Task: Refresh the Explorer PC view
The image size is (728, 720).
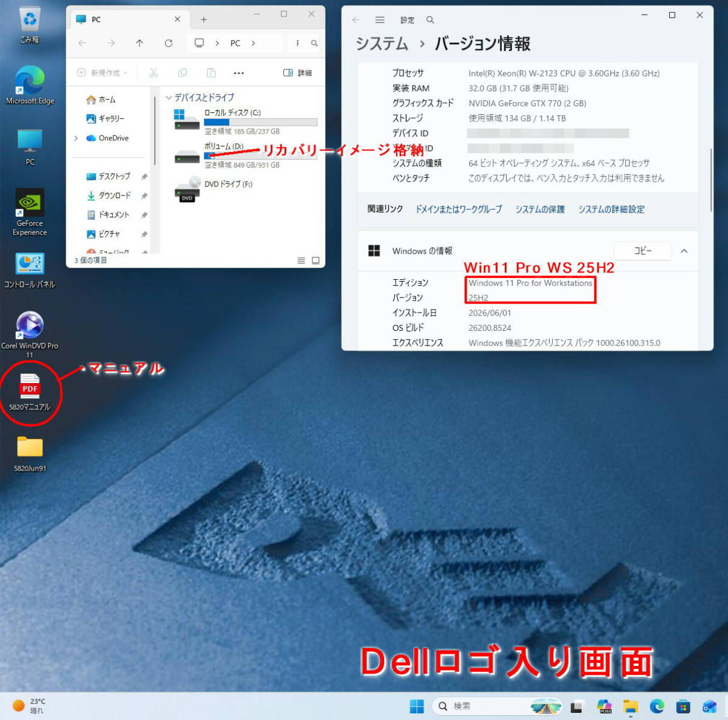Action: tap(169, 43)
